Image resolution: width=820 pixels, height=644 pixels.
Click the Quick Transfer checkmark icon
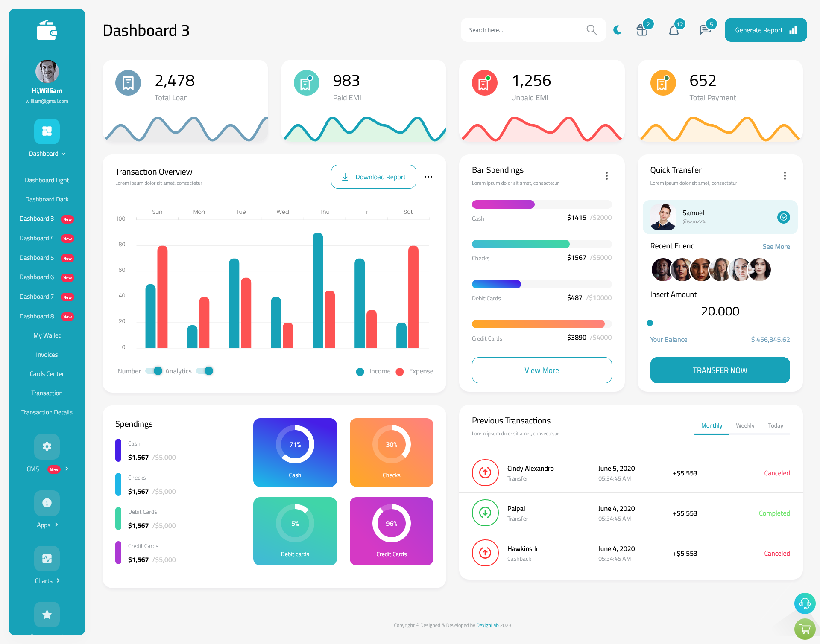(x=785, y=217)
